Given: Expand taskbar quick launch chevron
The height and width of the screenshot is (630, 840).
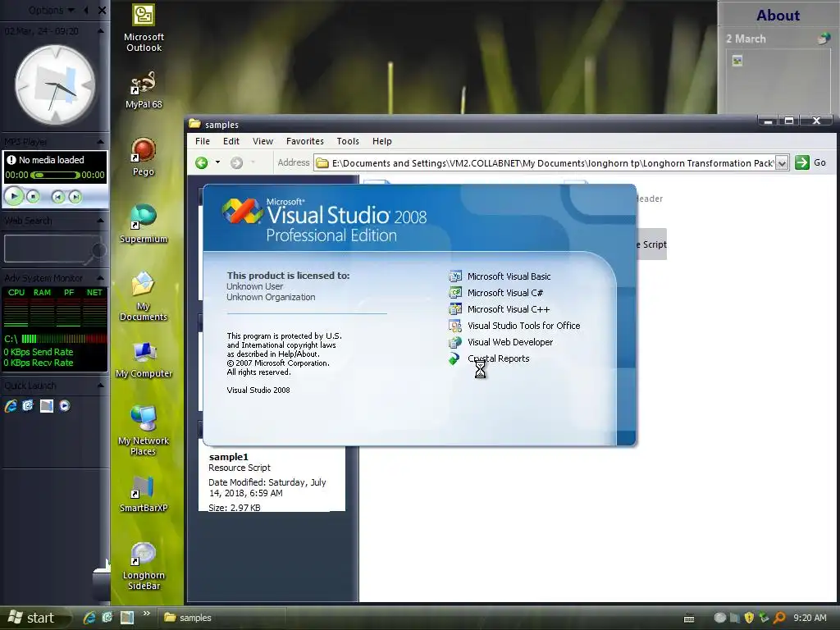Looking at the screenshot, I should (x=146, y=614).
